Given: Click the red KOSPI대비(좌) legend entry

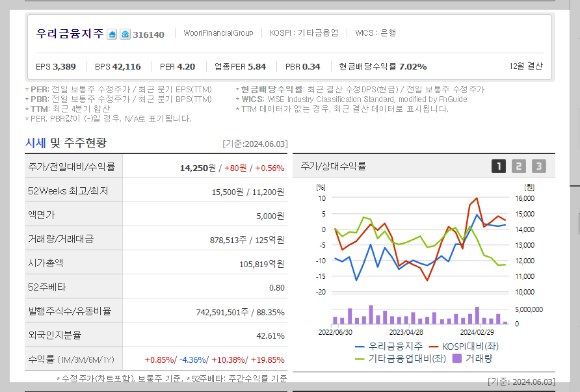Looking at the screenshot, I should click(x=464, y=346).
